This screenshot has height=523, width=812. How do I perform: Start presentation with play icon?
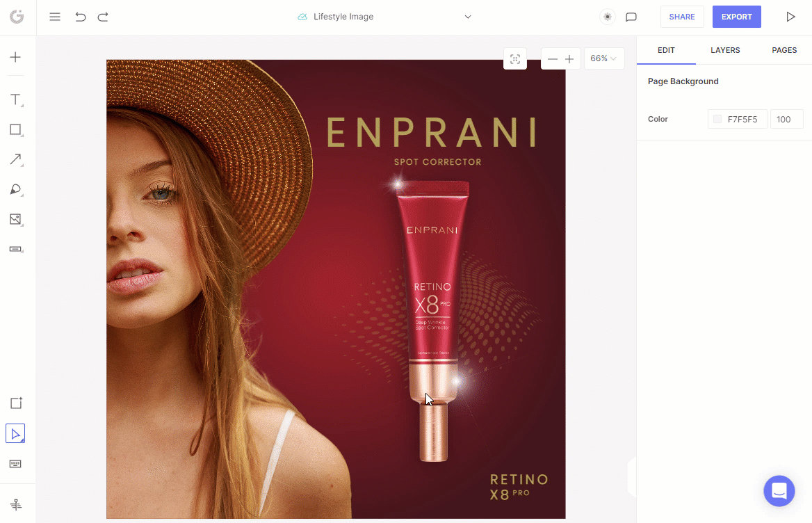790,17
